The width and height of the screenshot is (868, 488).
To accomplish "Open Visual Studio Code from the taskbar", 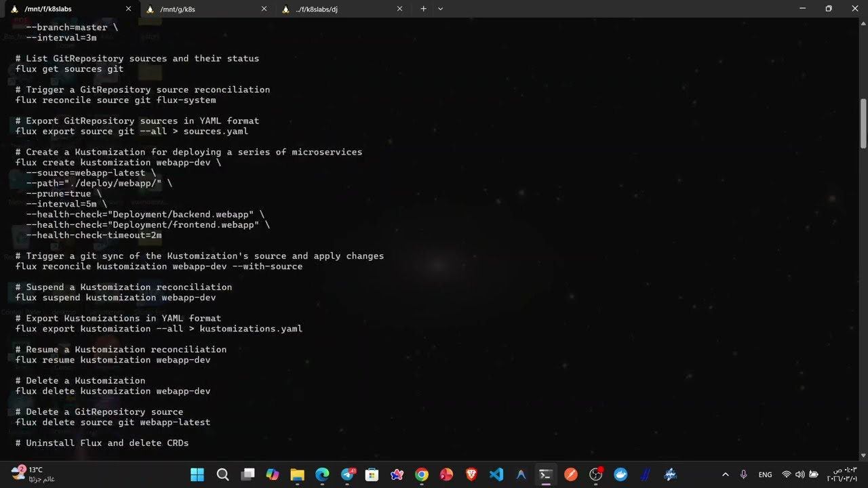I will point(496,474).
